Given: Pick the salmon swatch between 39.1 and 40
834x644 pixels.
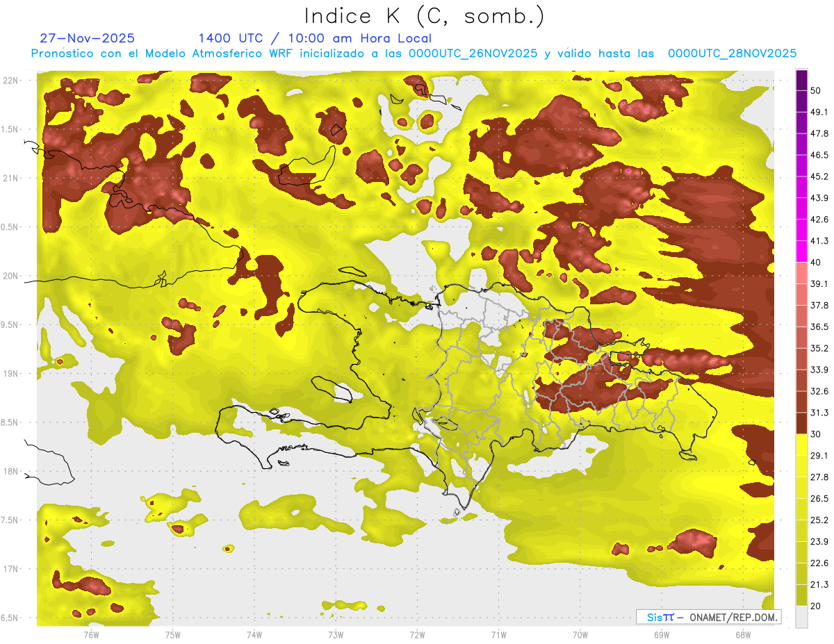Looking at the screenshot, I should click(x=801, y=273).
